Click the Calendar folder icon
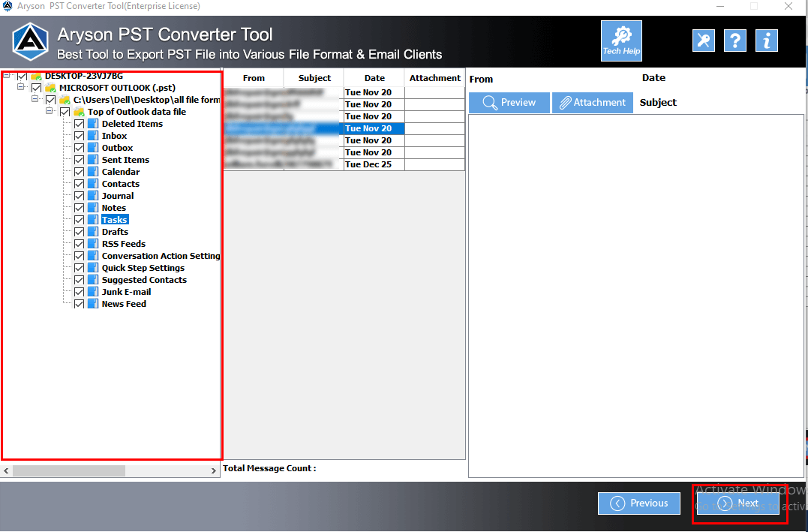Image resolution: width=808 pixels, height=532 pixels. click(93, 171)
